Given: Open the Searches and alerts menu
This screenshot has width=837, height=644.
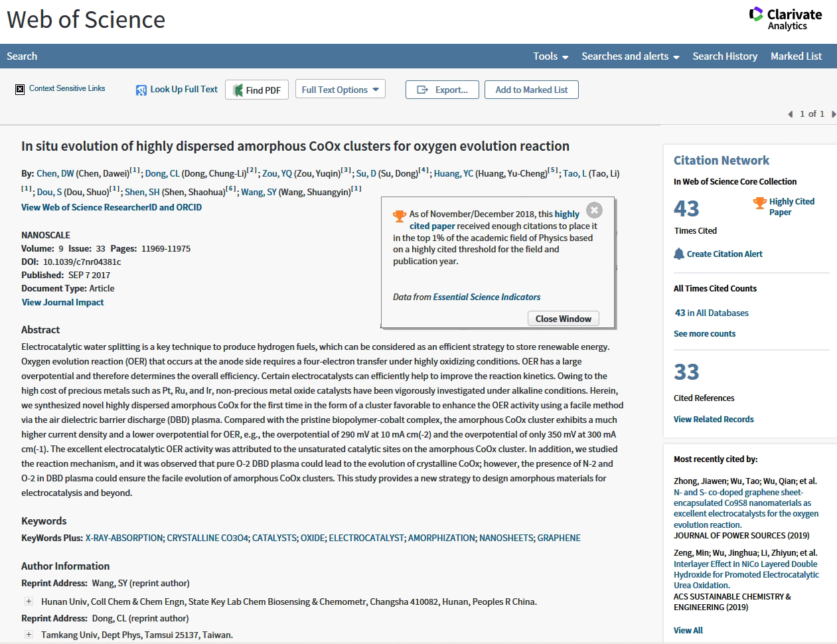Looking at the screenshot, I should coord(630,56).
